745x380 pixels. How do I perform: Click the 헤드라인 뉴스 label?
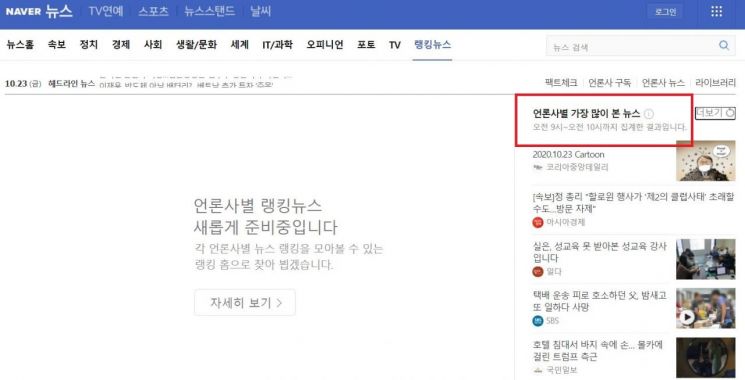tap(72, 84)
